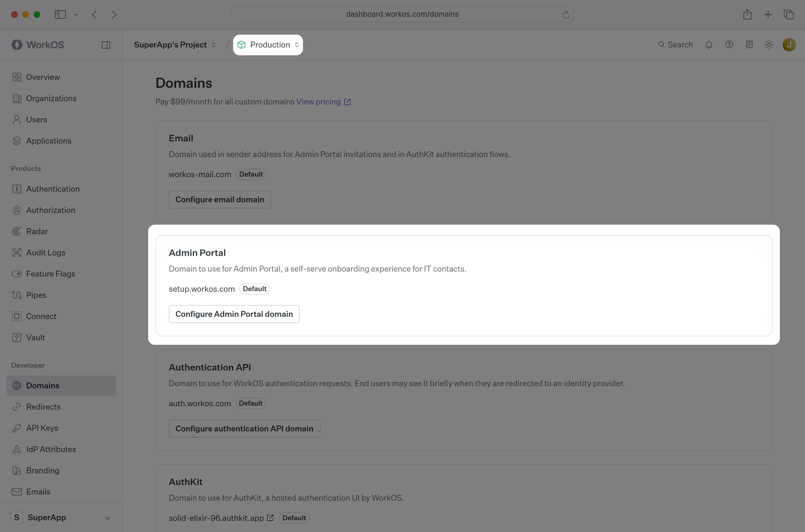The height and width of the screenshot is (532, 805).
Task: Click the Vault icon
Action: 16,338
